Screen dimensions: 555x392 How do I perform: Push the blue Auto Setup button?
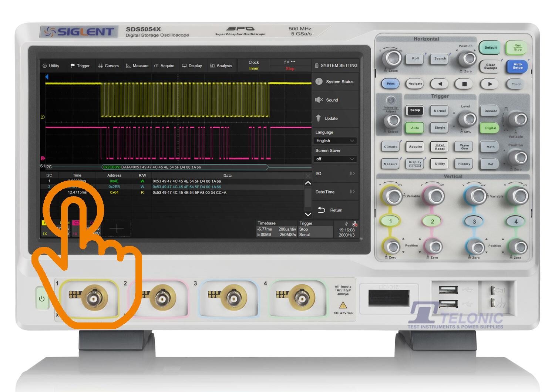coord(518,66)
